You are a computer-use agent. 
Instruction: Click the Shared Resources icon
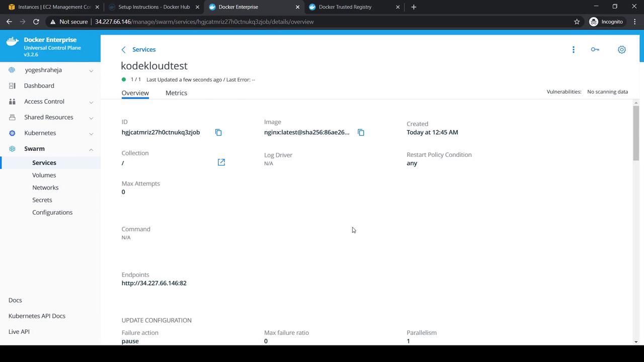pyautogui.click(x=12, y=117)
